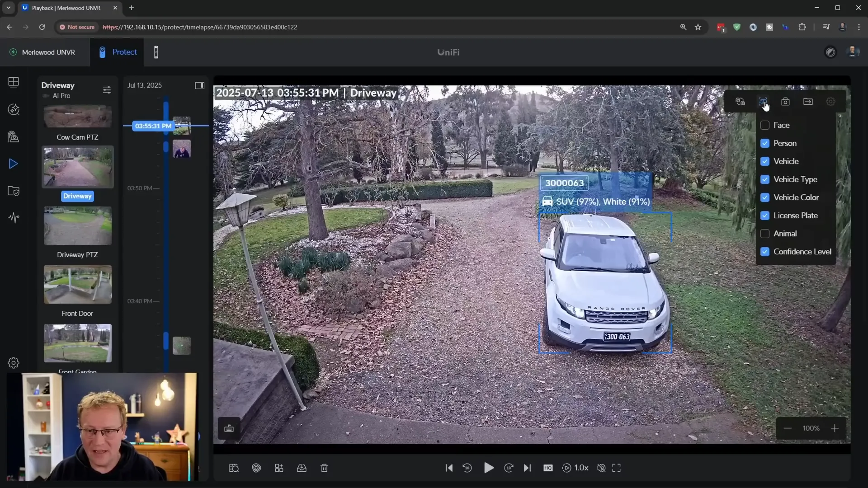
Task: Enable the Animal detection checkbox
Action: (765, 234)
